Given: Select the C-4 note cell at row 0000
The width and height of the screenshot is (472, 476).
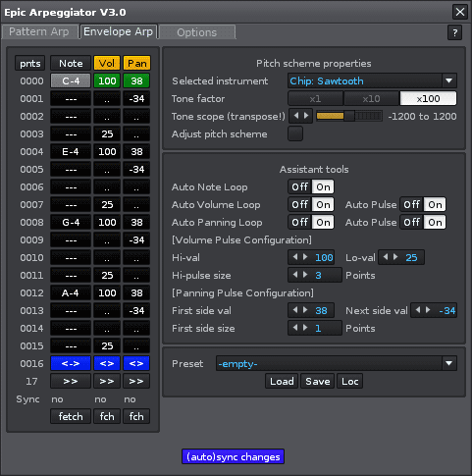Looking at the screenshot, I should coord(71,80).
